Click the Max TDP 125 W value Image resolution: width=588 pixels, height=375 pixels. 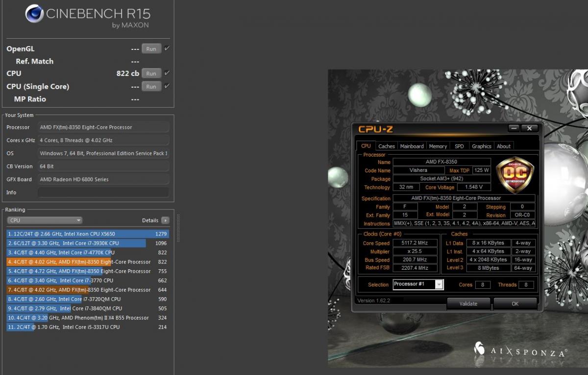pyautogui.click(x=481, y=170)
